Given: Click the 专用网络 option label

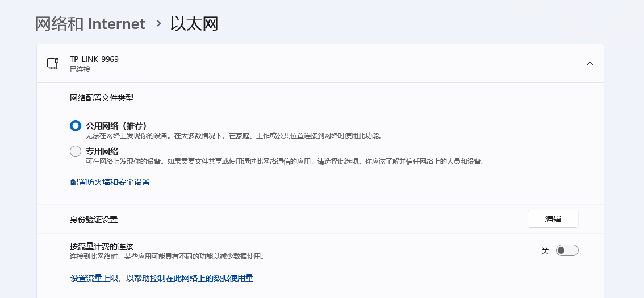Looking at the screenshot, I should click(x=102, y=151).
